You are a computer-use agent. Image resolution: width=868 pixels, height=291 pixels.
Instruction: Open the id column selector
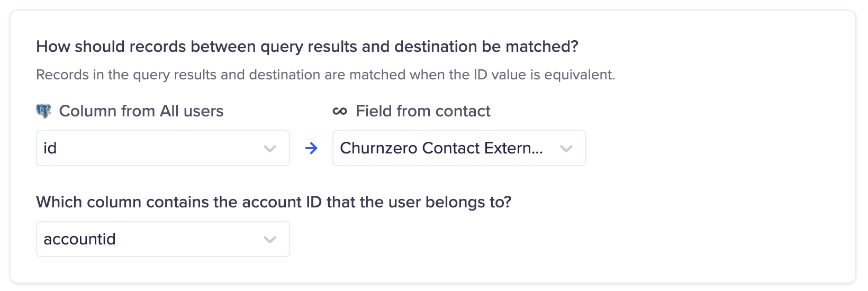(x=163, y=148)
